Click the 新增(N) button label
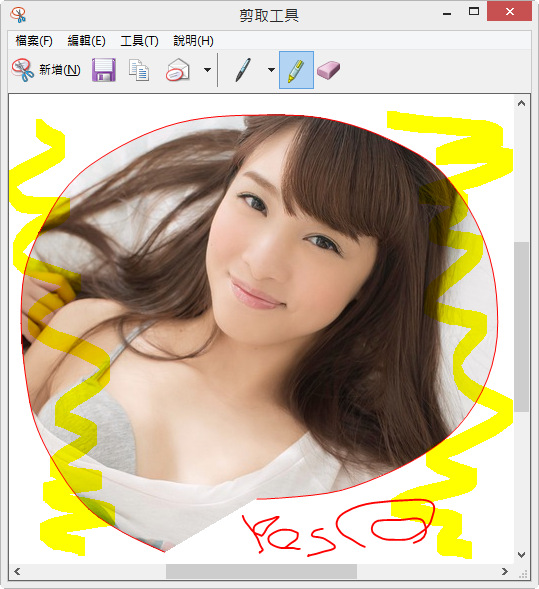539x589 pixels. (x=60, y=70)
